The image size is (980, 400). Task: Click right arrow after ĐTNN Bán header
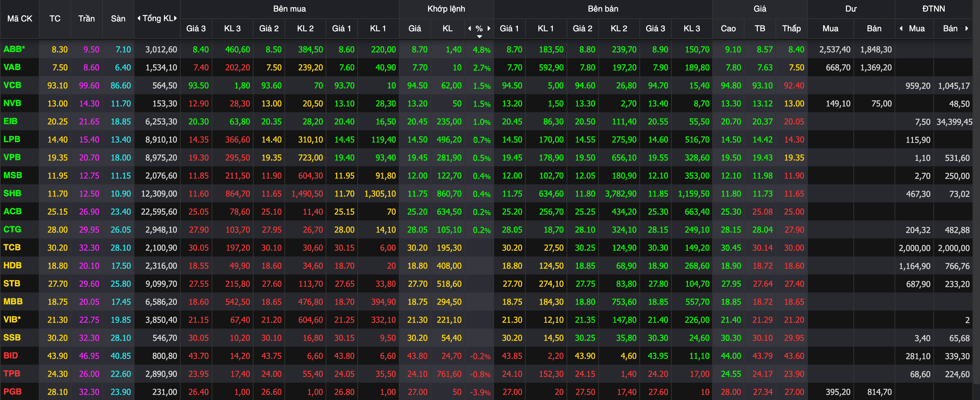(x=967, y=29)
